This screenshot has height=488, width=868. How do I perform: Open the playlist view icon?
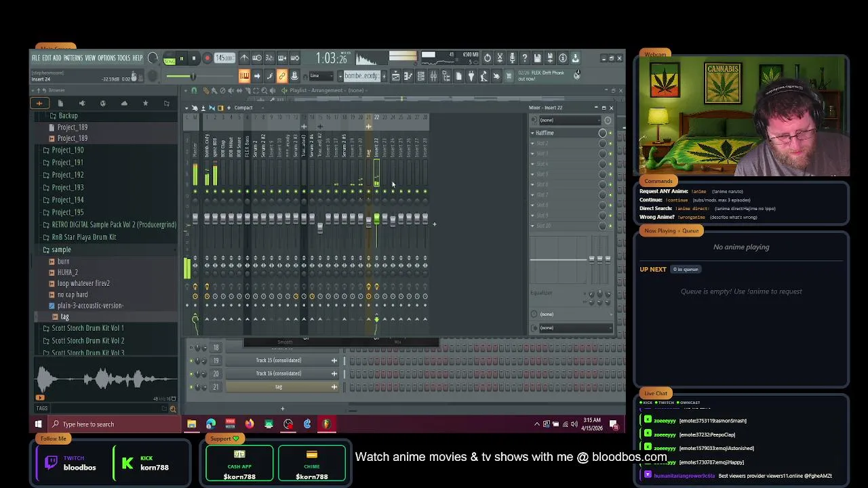coord(396,76)
